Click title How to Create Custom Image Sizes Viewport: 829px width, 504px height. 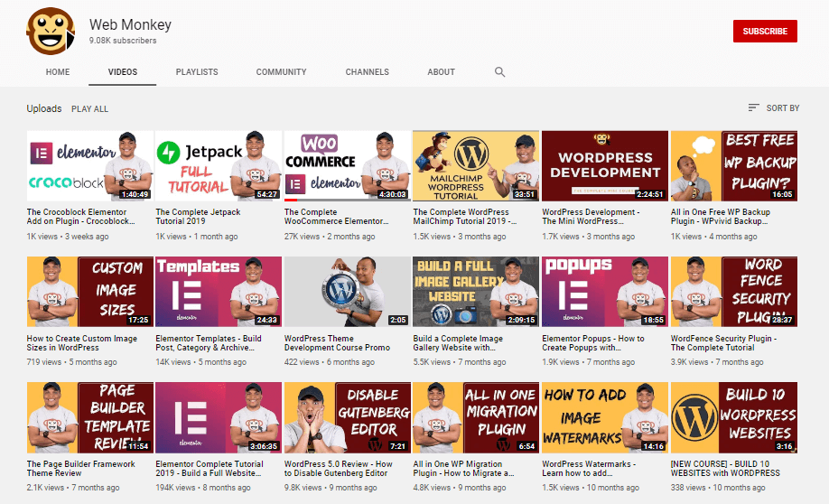point(82,342)
